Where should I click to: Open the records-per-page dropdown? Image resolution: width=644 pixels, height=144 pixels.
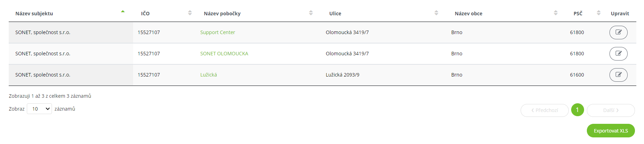[39, 109]
